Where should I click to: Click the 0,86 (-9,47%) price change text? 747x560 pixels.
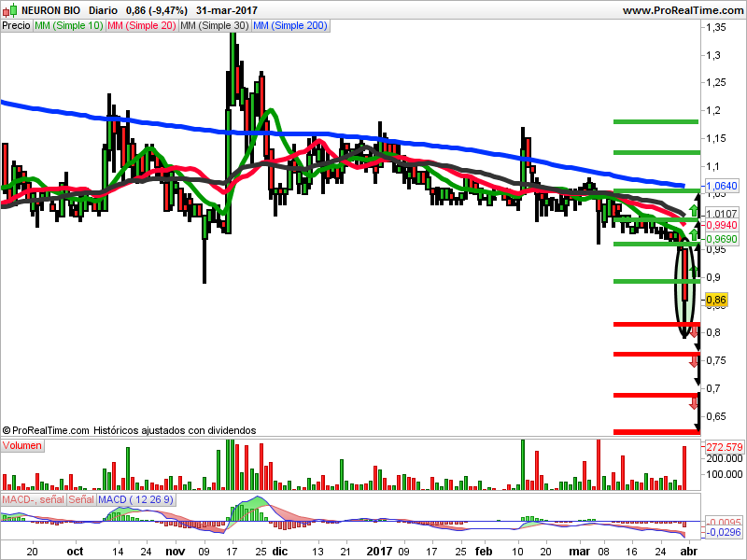point(157,10)
